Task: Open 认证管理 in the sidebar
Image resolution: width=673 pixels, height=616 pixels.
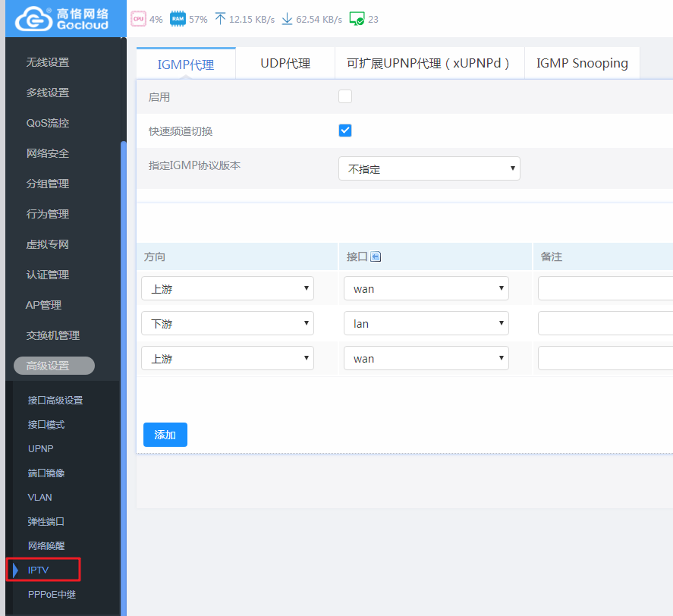Action: click(48, 275)
